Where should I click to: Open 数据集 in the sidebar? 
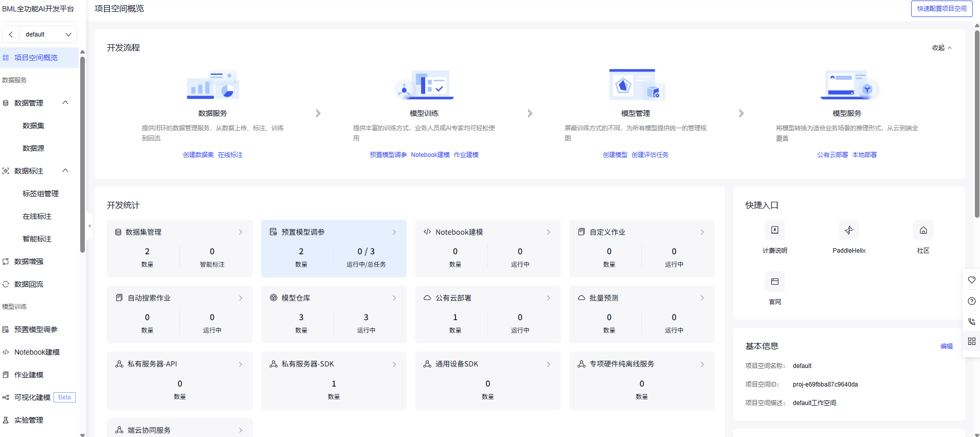[x=33, y=126]
